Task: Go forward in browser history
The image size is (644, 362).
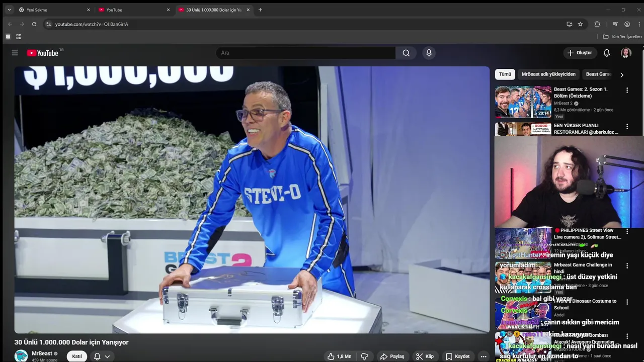Action: coord(22,24)
